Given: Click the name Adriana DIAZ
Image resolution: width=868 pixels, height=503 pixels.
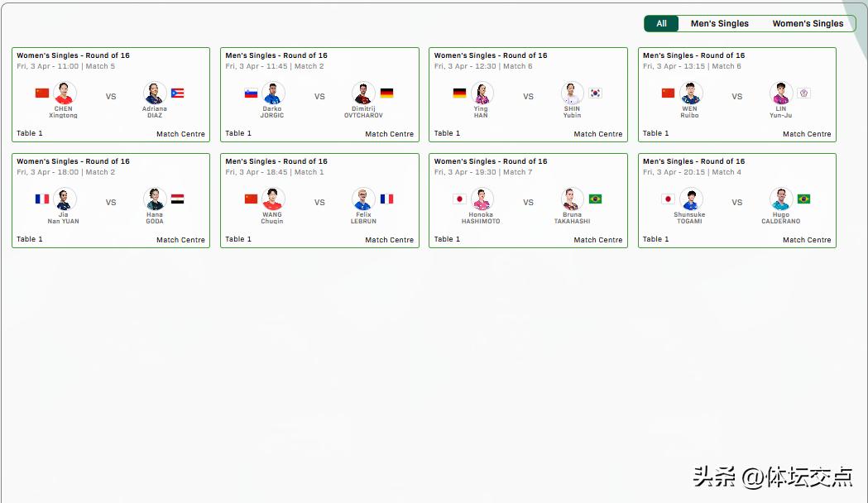Looking at the screenshot, I should [155, 112].
